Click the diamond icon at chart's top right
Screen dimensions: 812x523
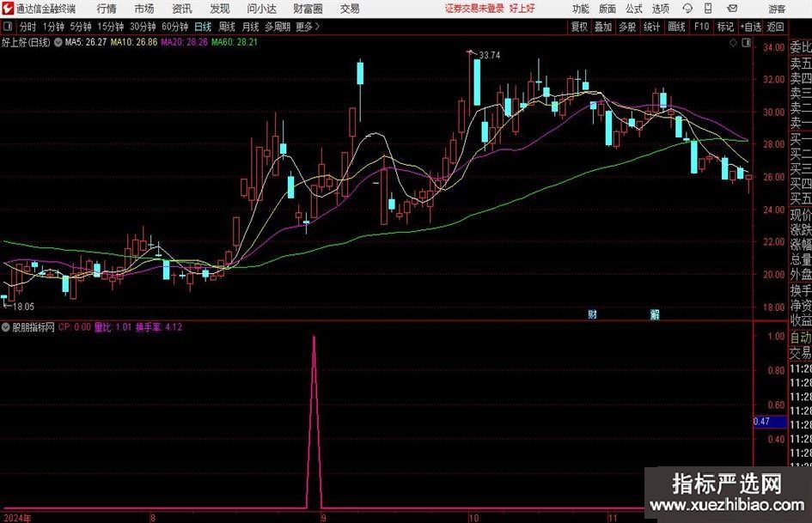pyautogui.click(x=733, y=43)
